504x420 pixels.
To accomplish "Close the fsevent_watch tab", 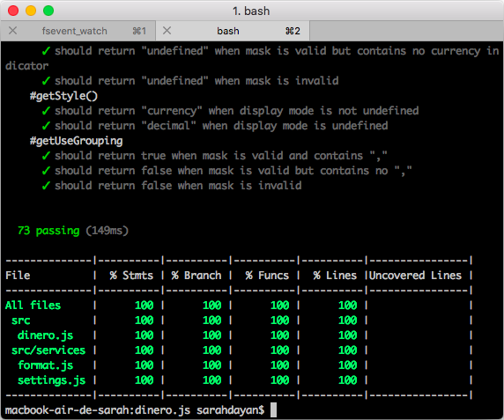I will pos(13,31).
